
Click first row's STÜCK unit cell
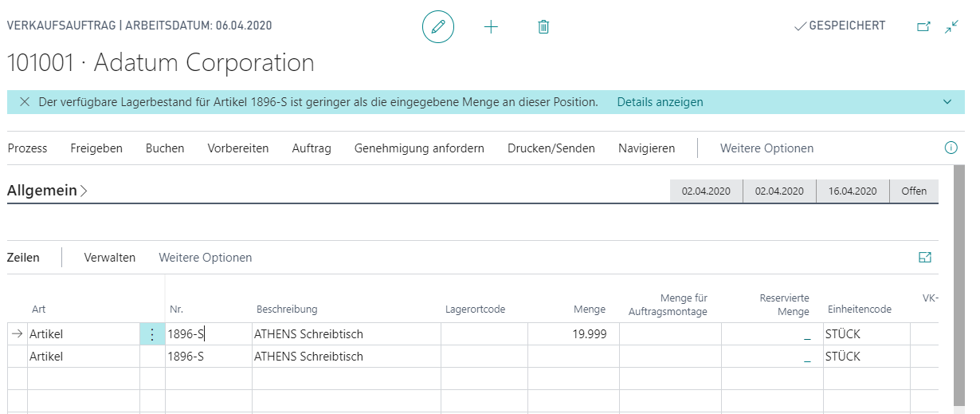tap(867, 334)
